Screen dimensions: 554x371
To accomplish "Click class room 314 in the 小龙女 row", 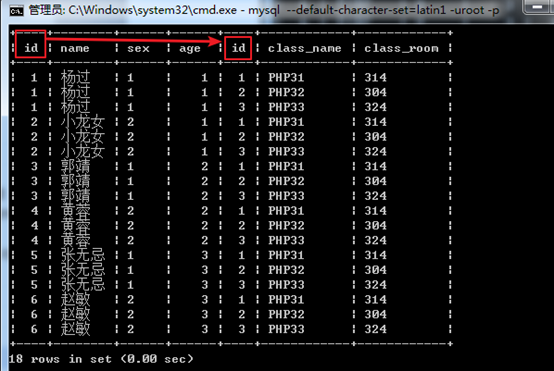I will click(x=375, y=122).
